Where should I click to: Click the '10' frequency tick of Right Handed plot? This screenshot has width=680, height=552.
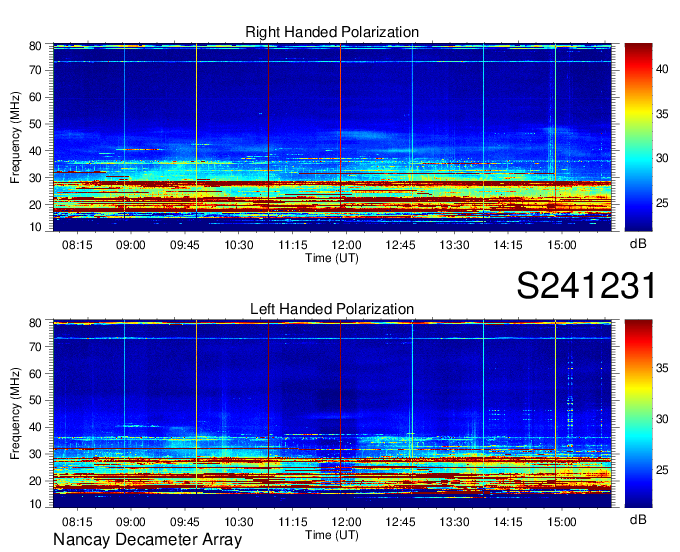pyautogui.click(x=35, y=227)
